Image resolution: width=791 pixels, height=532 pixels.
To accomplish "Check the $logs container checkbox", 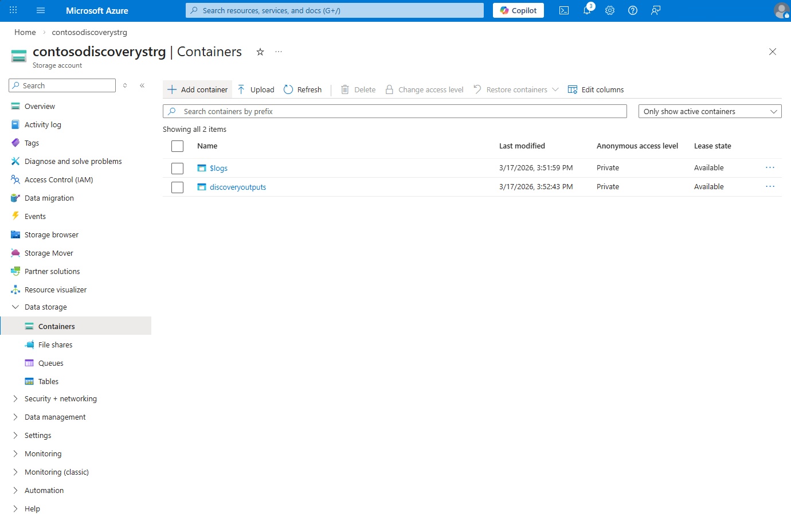I will [x=178, y=169].
